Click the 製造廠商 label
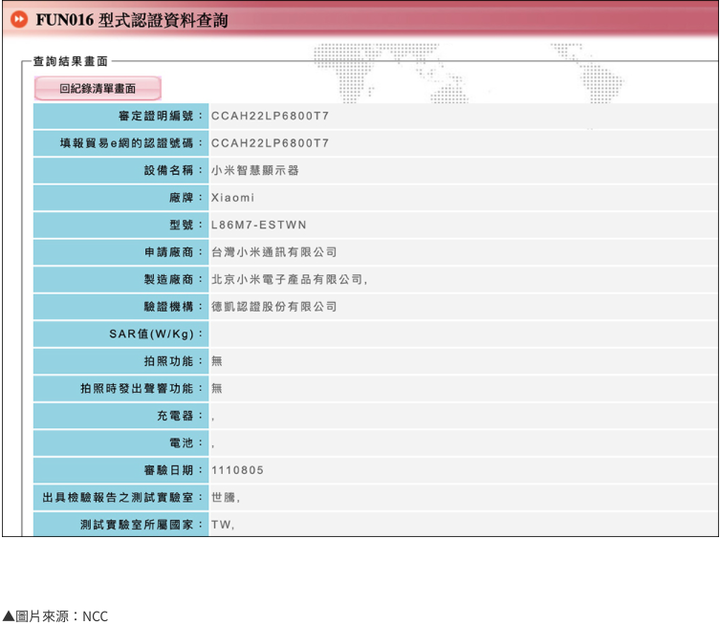The width and height of the screenshot is (720, 625). tap(173, 279)
